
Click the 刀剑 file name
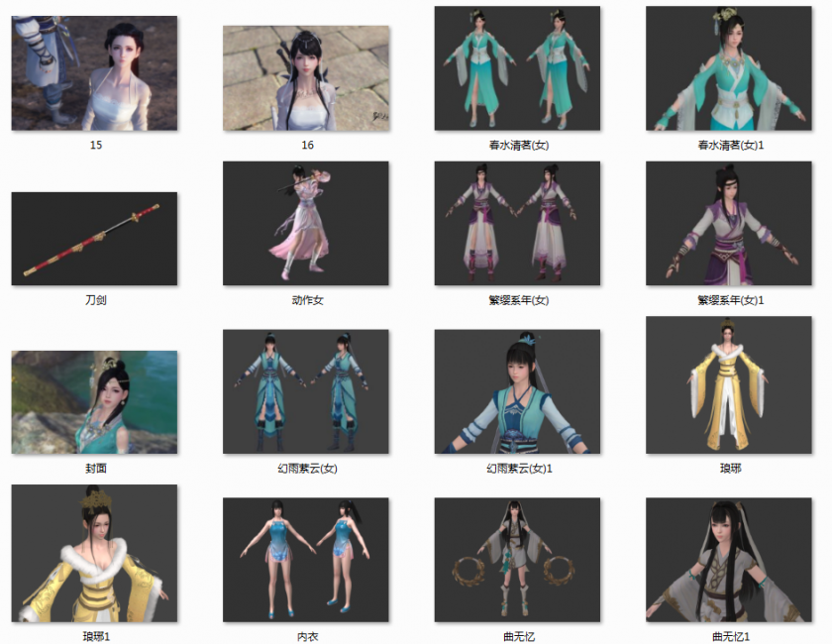[95, 300]
